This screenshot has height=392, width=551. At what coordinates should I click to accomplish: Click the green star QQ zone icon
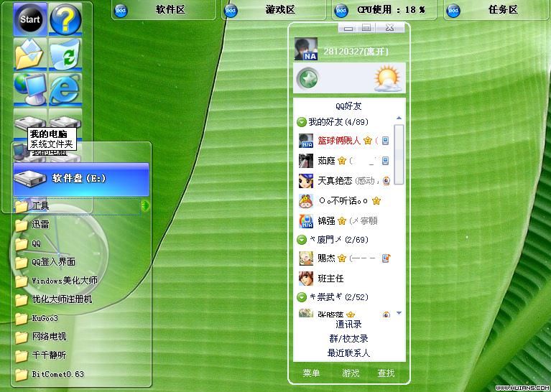click(308, 78)
